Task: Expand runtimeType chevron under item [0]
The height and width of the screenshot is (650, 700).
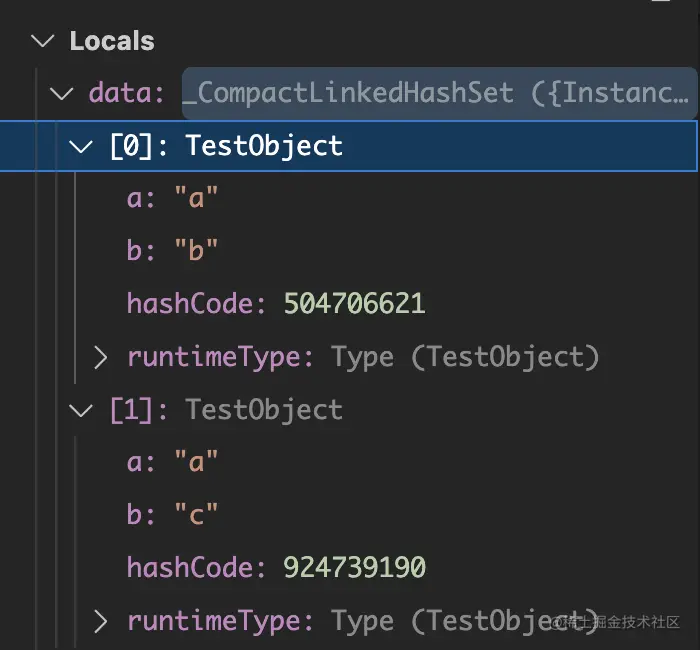Action: click(x=100, y=357)
